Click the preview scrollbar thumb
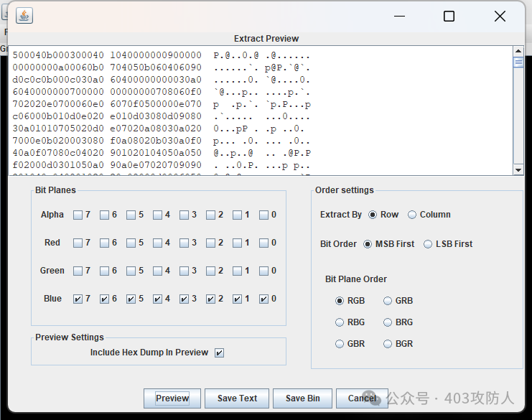Screen dimensions: 532x420 point(518,62)
